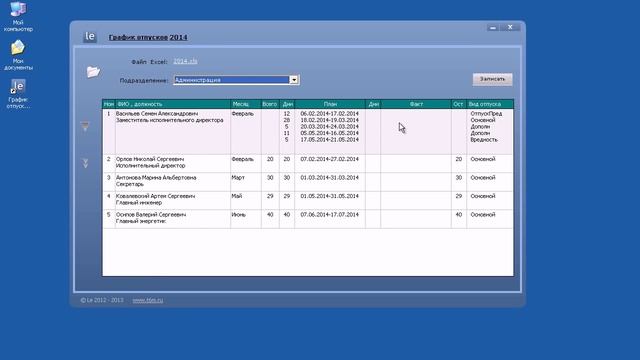Viewport: 640px width, 360px height.
Task: Click plan dates '18.02.2014-19.03.2014'
Action: (329, 120)
